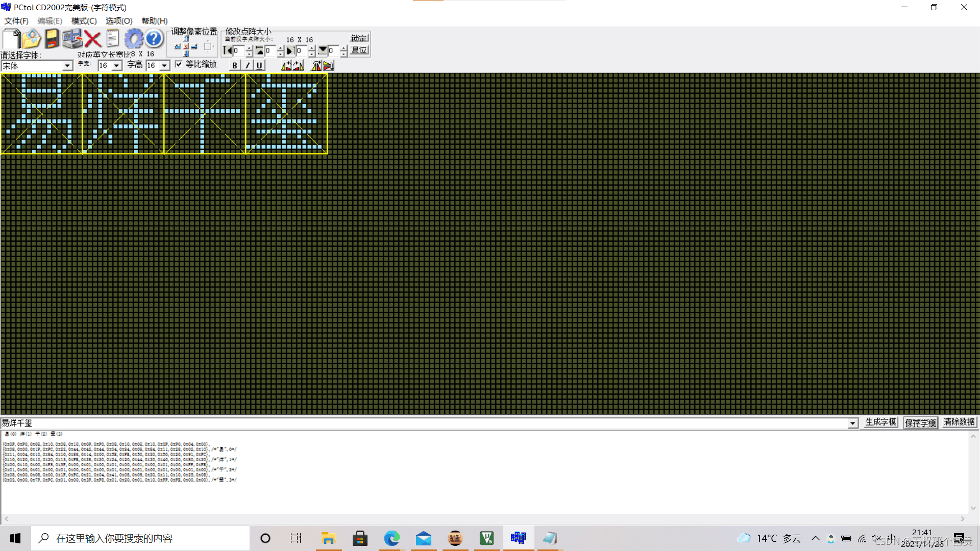Viewport: 980px width, 551px height.
Task: Toggle italic I formatting
Action: tap(247, 65)
